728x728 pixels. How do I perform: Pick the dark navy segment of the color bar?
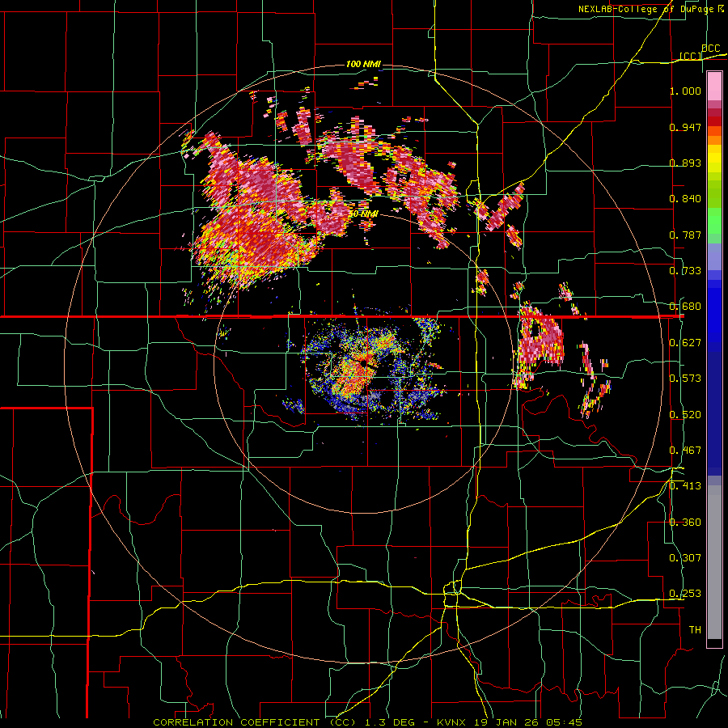(714, 413)
